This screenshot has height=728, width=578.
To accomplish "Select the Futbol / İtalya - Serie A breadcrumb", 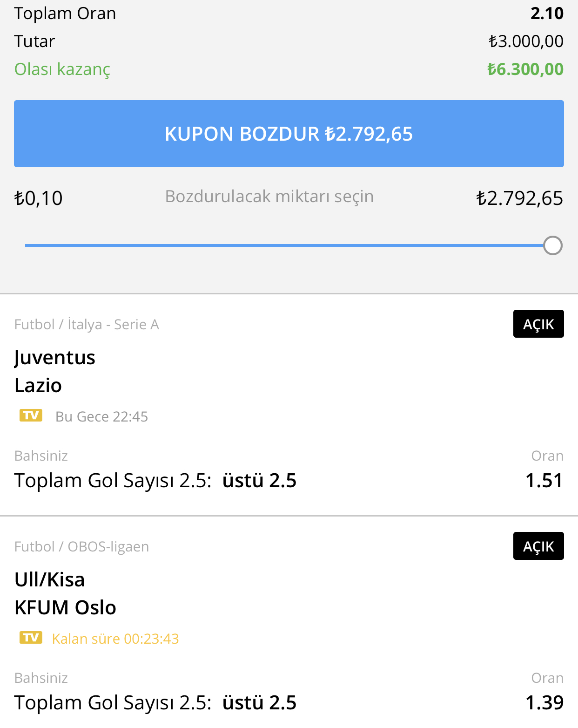I will (x=87, y=324).
